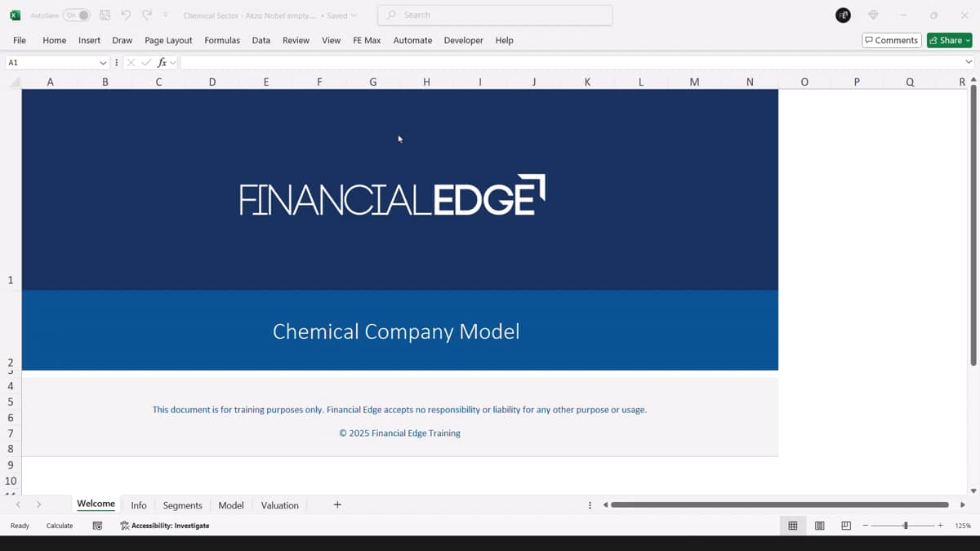Switch to the Insert ribbon tab
Image resolution: width=980 pixels, height=551 pixels.
[x=89, y=40]
